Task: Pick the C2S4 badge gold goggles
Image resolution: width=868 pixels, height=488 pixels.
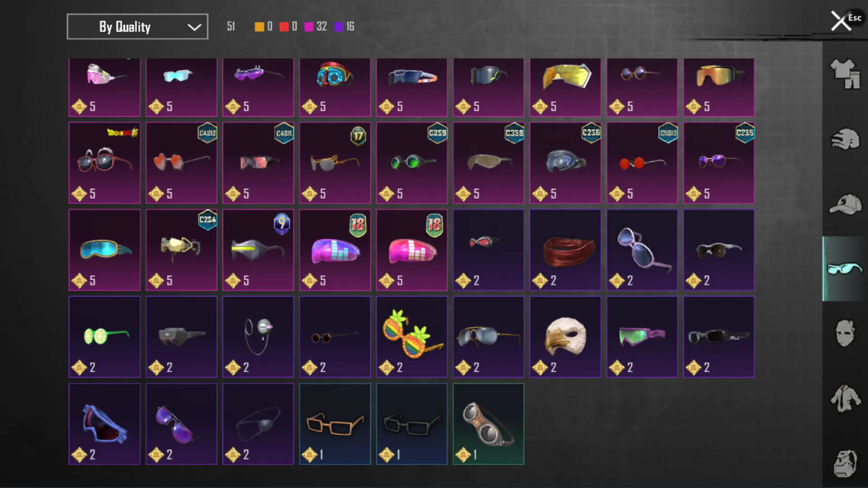Action: tap(181, 250)
